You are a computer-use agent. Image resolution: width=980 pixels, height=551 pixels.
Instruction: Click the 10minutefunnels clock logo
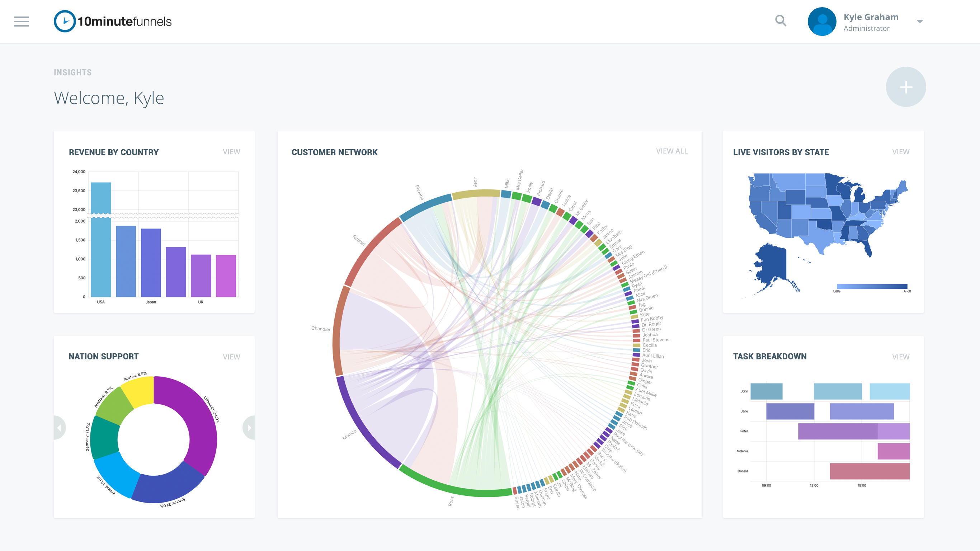point(65,21)
